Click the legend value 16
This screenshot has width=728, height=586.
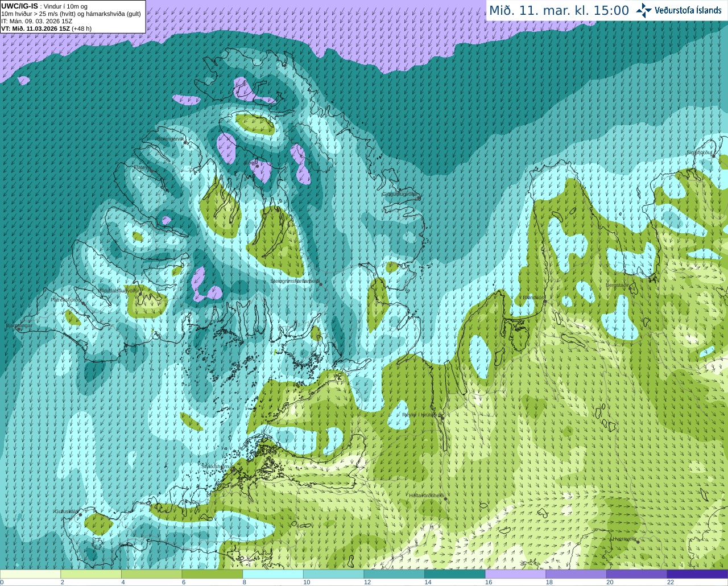click(x=489, y=582)
